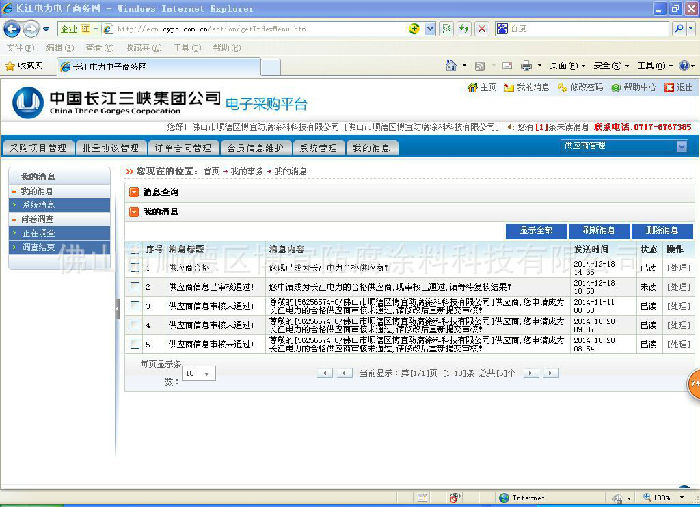
Task: Click the IE back navigation arrow
Action: click(x=12, y=29)
